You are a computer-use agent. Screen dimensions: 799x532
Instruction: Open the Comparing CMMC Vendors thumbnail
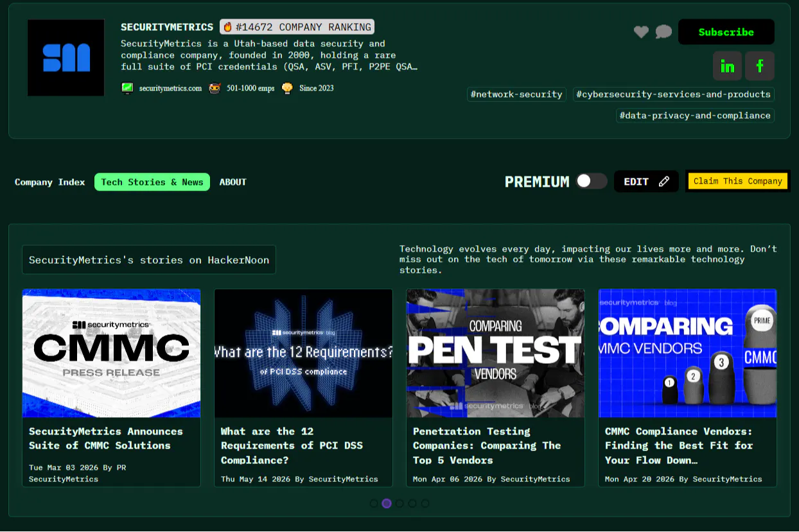(687, 353)
